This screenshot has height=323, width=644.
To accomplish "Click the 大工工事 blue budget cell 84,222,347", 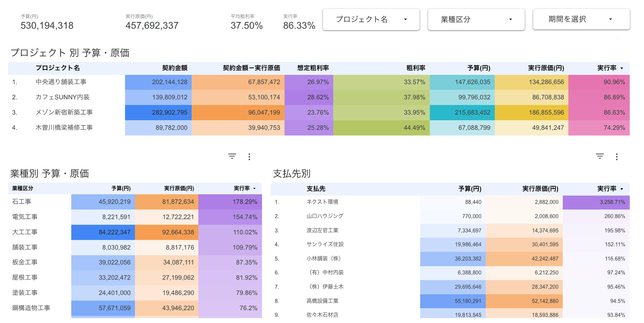I will (x=103, y=232).
